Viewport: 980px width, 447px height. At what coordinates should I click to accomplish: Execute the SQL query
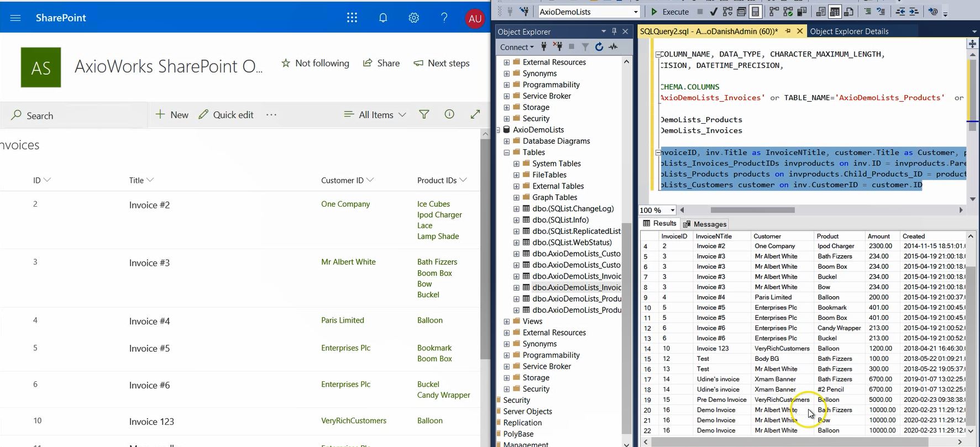tap(669, 12)
